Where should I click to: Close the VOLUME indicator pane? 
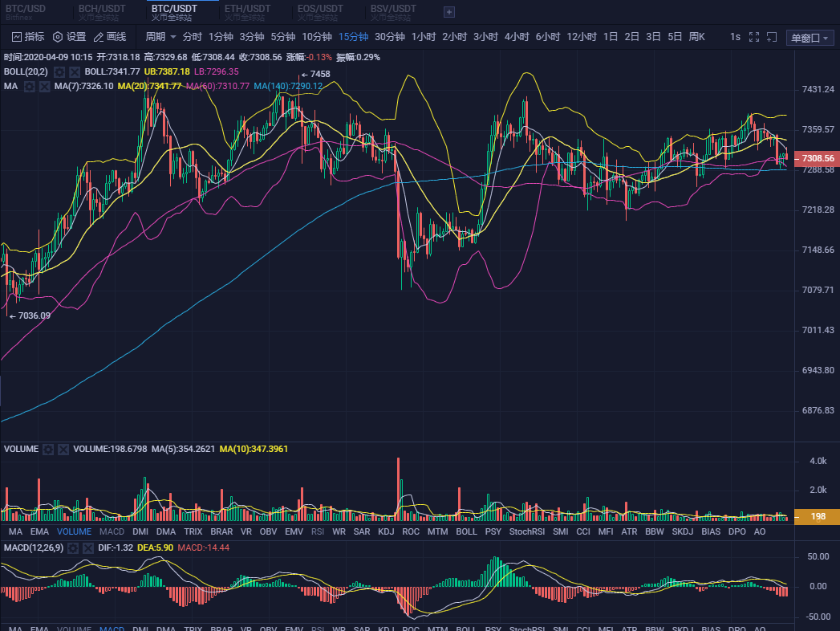(x=63, y=450)
